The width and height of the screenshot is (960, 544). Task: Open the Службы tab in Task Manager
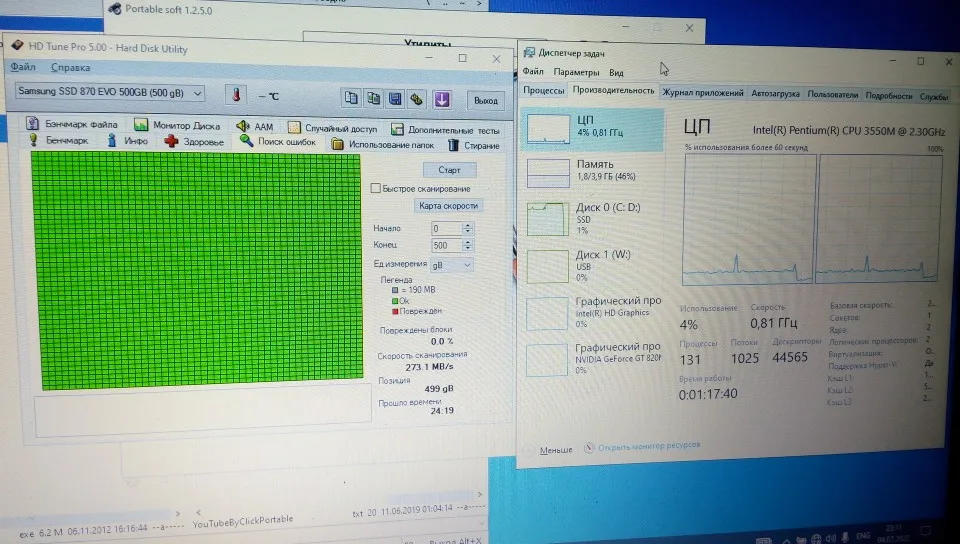pyautogui.click(x=934, y=97)
